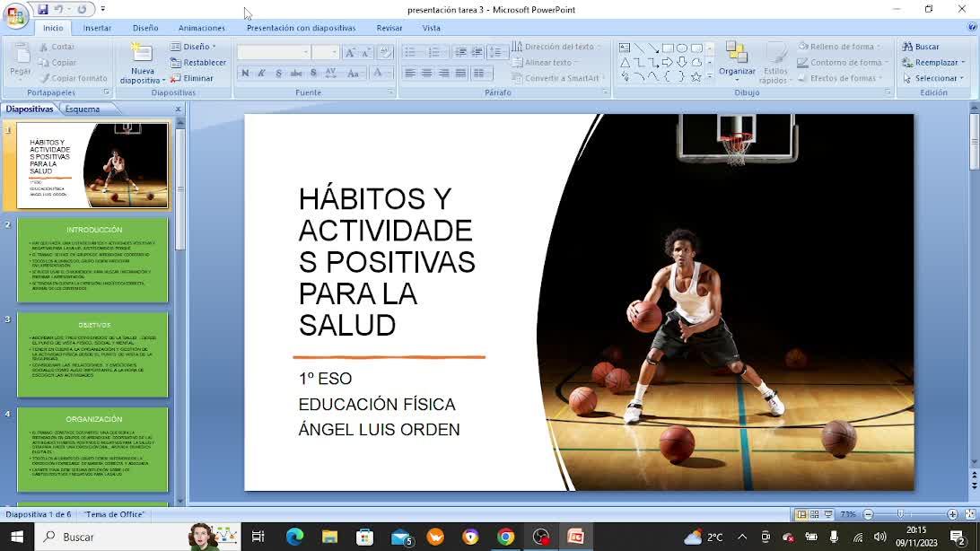Open the Organizar arrange tool
980x551 pixels.
pyautogui.click(x=737, y=59)
